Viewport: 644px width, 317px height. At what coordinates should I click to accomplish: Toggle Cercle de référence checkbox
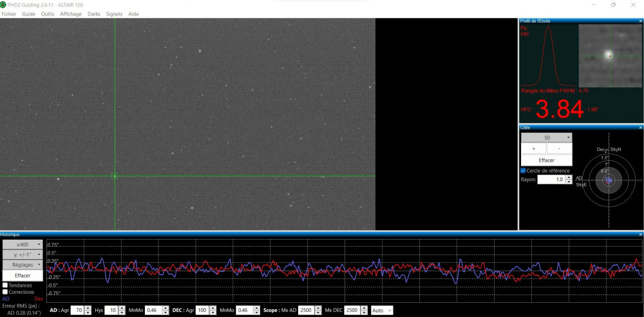[523, 170]
